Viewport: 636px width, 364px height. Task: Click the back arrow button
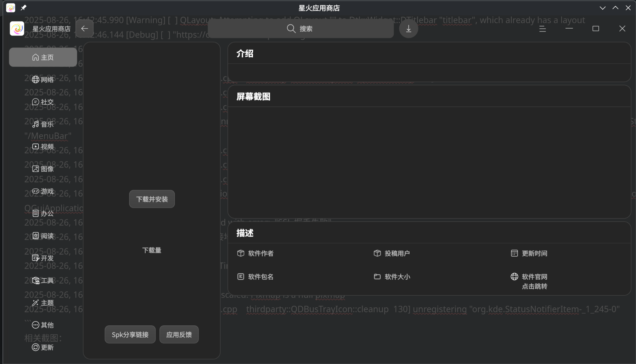(x=85, y=29)
